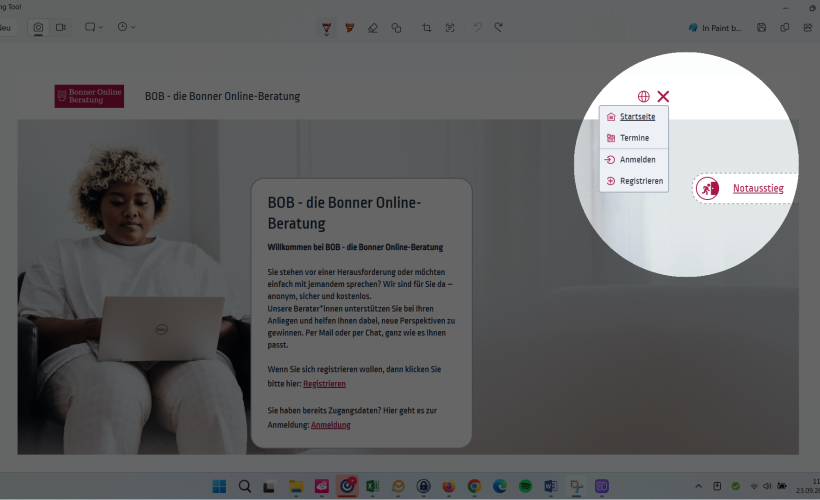Screen dimensions: 820x500
Task: Click the text actions icon
Action: point(450,28)
